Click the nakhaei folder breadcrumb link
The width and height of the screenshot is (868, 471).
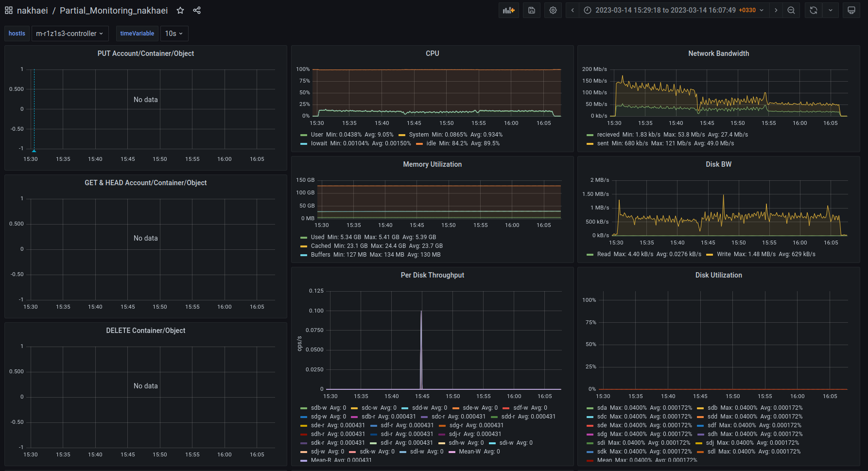32,10
